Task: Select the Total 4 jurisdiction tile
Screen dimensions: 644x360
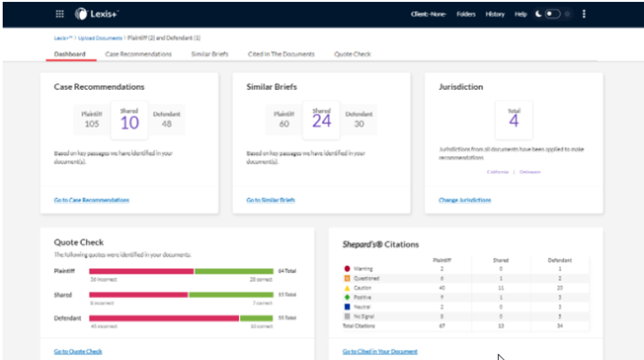Action: pyautogui.click(x=514, y=120)
